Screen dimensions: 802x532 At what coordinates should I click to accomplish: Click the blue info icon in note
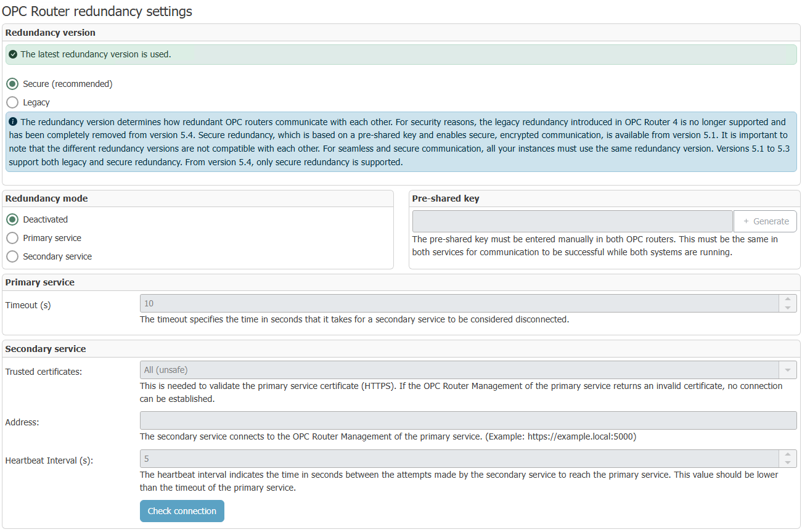13,122
